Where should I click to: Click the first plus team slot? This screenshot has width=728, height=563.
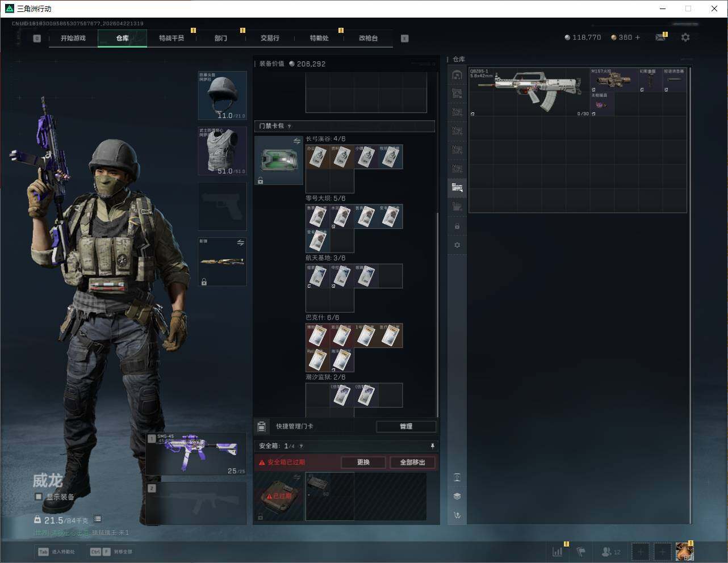641,551
